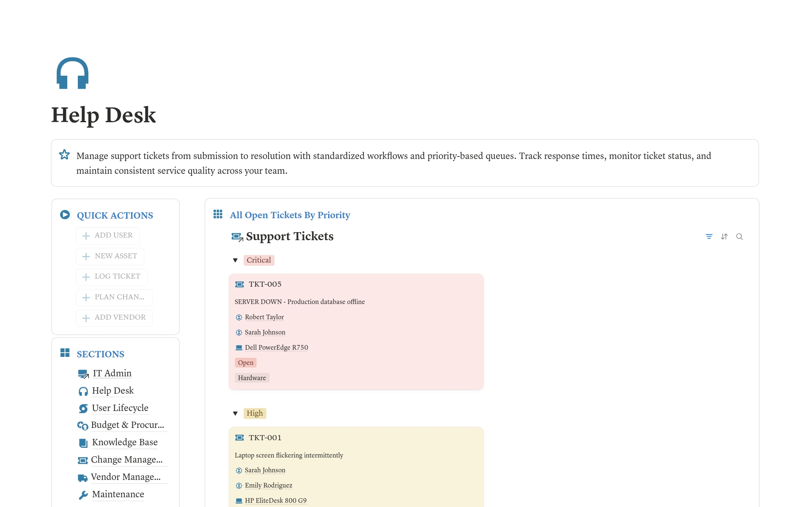This screenshot has height=507, width=812.
Task: Collapse the High ticket group
Action: click(x=235, y=413)
